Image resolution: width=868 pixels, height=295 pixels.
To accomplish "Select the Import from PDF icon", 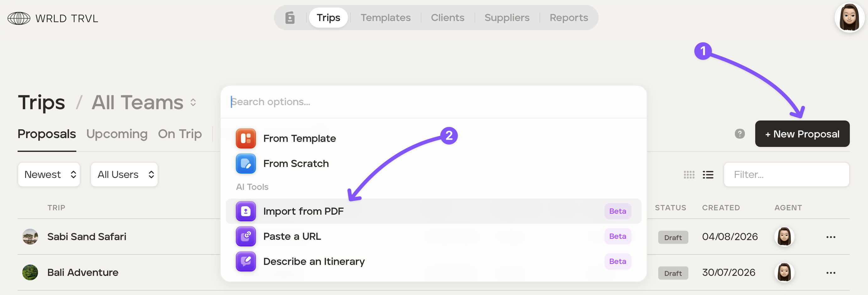I will [246, 211].
